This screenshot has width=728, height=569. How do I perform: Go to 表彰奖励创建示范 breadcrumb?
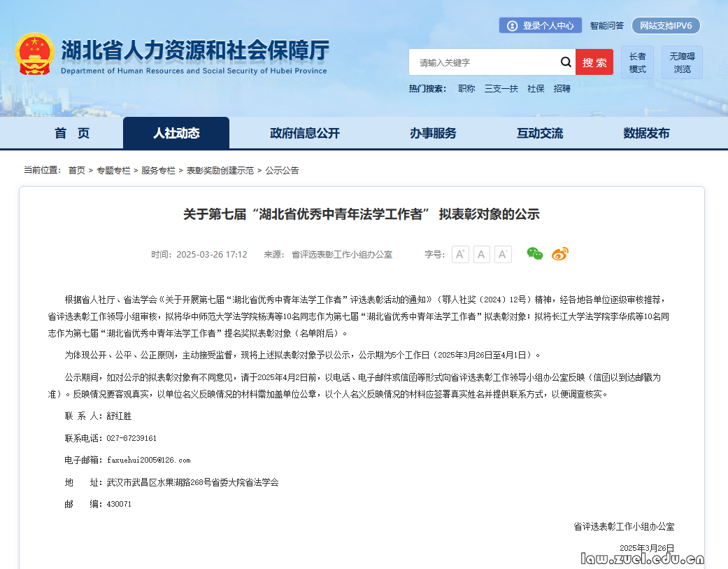coord(220,170)
